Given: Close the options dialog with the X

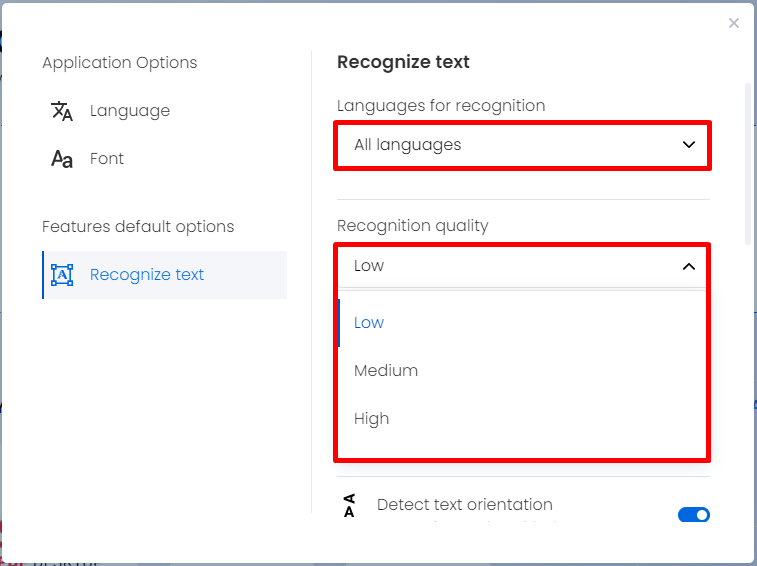Looking at the screenshot, I should [x=734, y=23].
